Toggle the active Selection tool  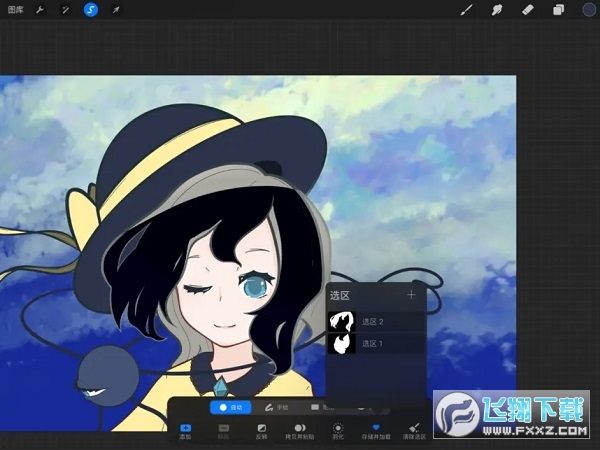(x=91, y=10)
